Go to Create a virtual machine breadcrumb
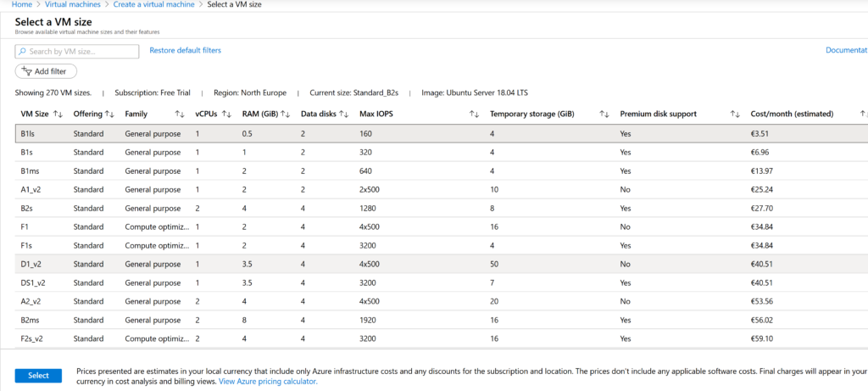This screenshot has height=391, width=868. point(154,4)
